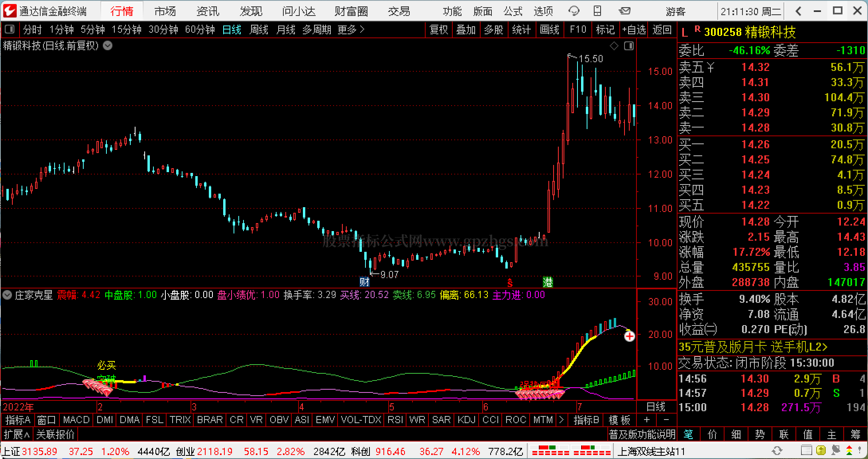
Task: Click the refresh sync icon in status bar
Action: click(x=777, y=451)
